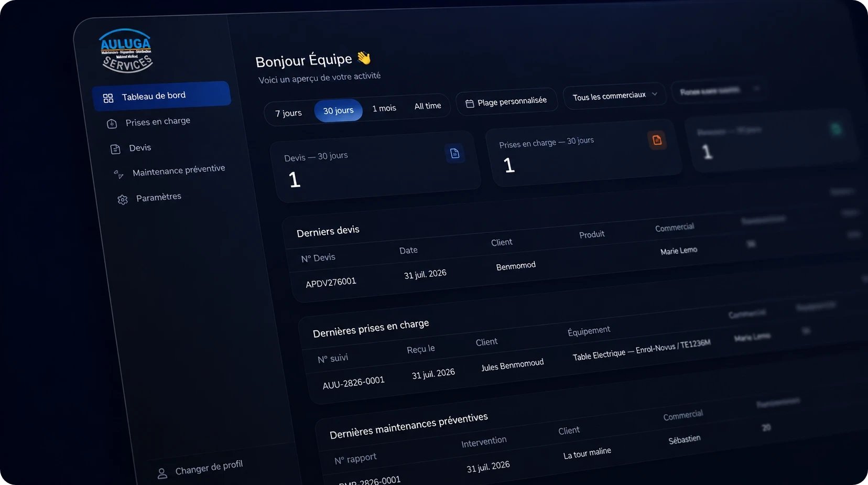Click the grid icon beside Tableau de bord

point(108,98)
